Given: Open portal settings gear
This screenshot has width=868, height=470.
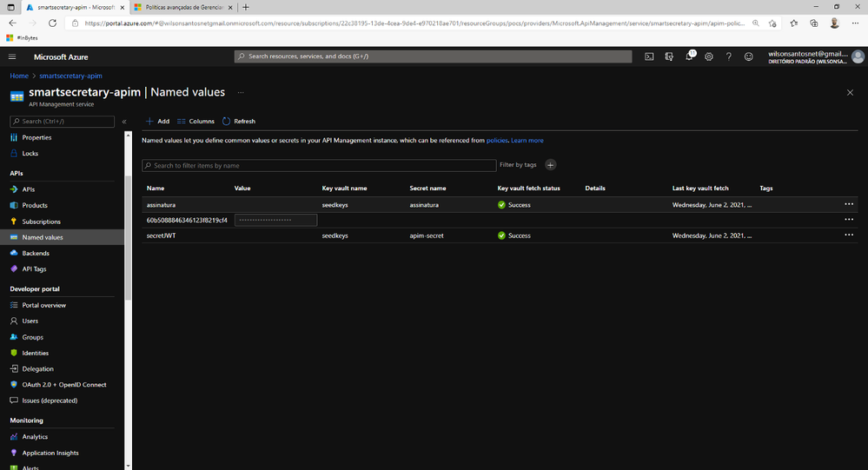Looking at the screenshot, I should pos(709,56).
